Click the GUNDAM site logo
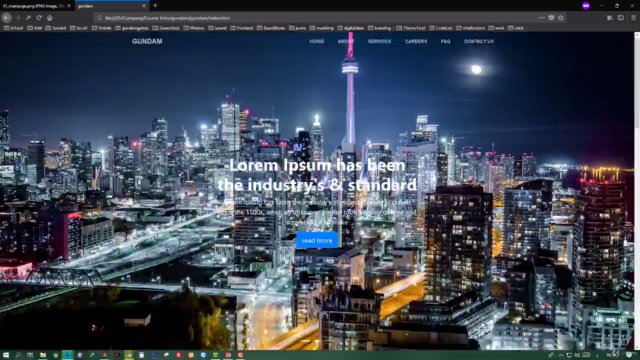The width and height of the screenshot is (640, 360). point(147,41)
